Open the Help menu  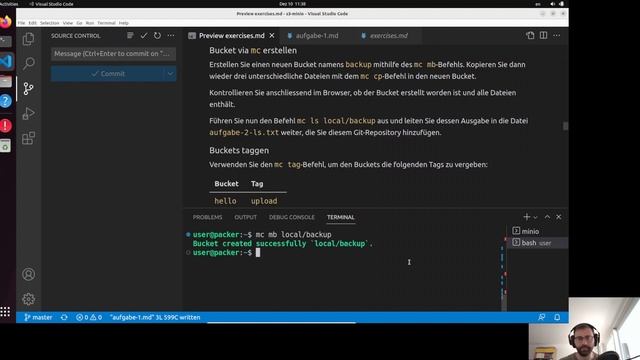(x=124, y=23)
